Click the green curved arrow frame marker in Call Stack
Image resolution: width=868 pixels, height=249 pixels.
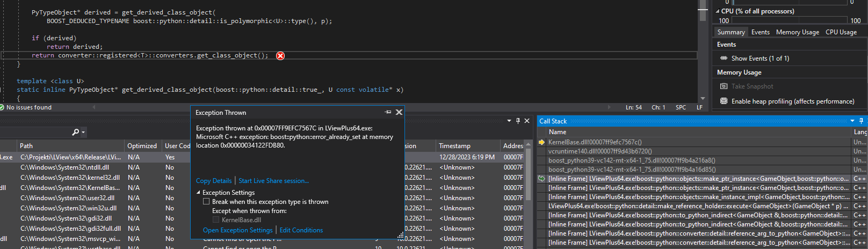[x=542, y=179]
